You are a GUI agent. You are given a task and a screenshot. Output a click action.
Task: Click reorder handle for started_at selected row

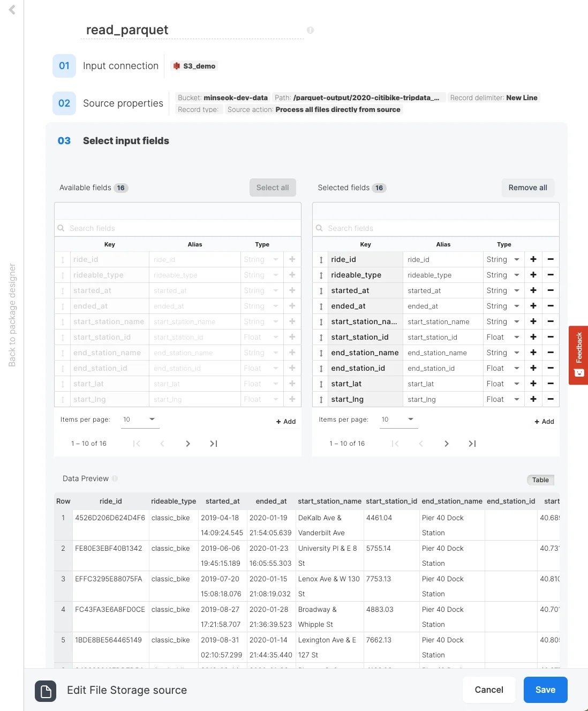tap(321, 290)
